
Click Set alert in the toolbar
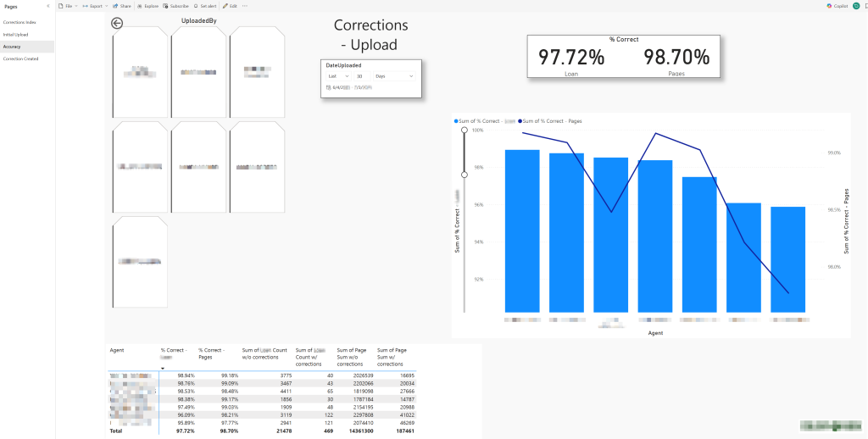pyautogui.click(x=205, y=6)
